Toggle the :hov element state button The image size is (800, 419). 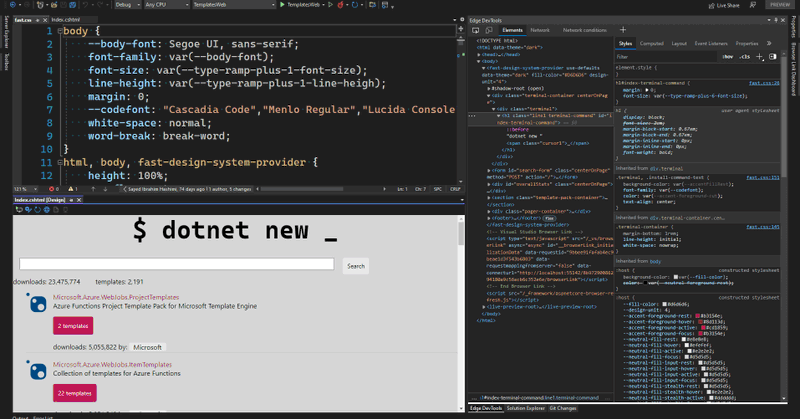(728, 57)
